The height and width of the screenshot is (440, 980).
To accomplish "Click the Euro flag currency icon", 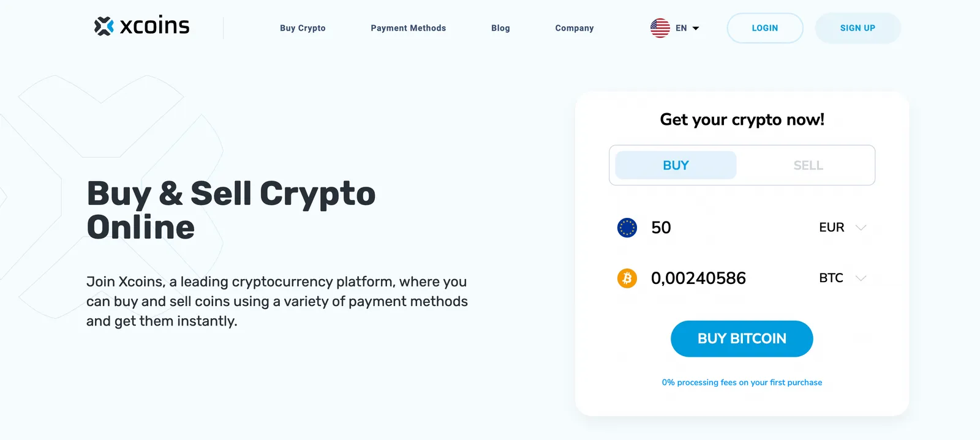I will point(627,228).
